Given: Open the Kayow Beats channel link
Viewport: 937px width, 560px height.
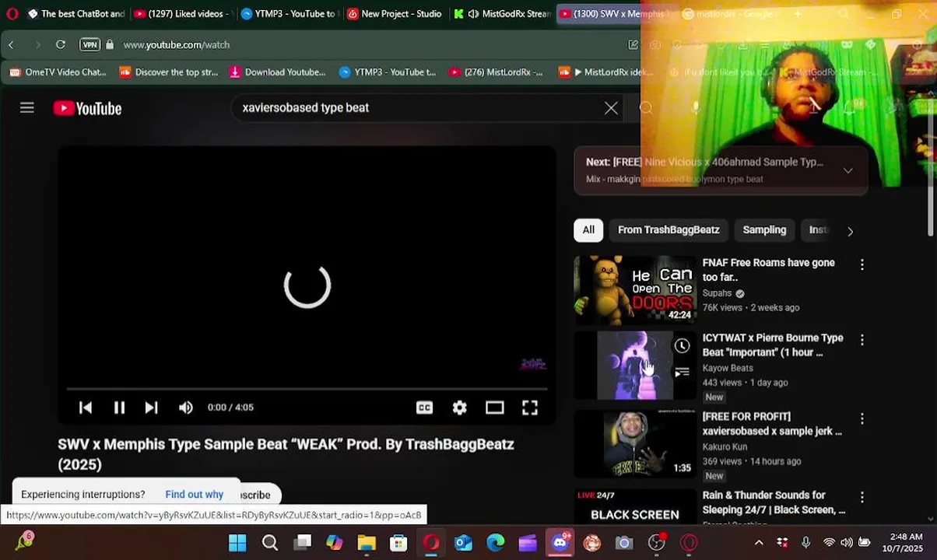Looking at the screenshot, I should pyautogui.click(x=728, y=368).
